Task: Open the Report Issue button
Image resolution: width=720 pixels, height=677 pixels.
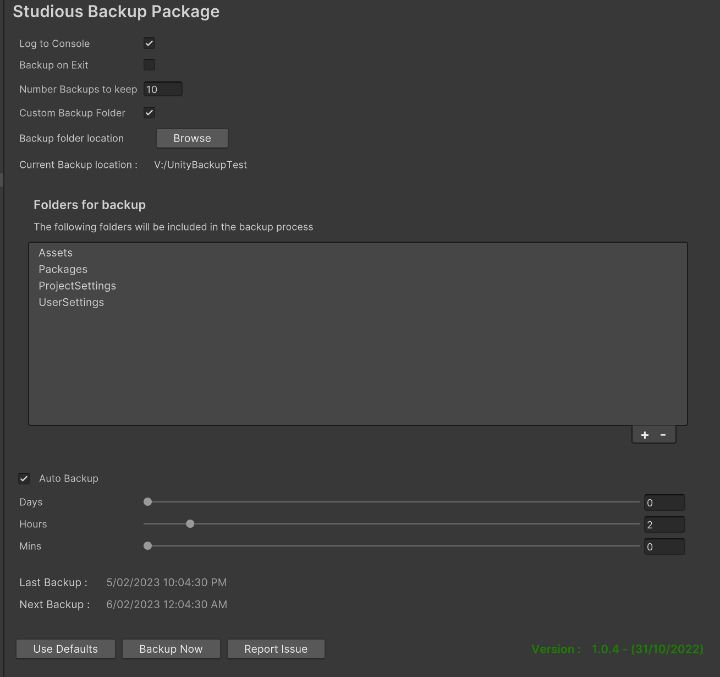Action: tap(276, 649)
